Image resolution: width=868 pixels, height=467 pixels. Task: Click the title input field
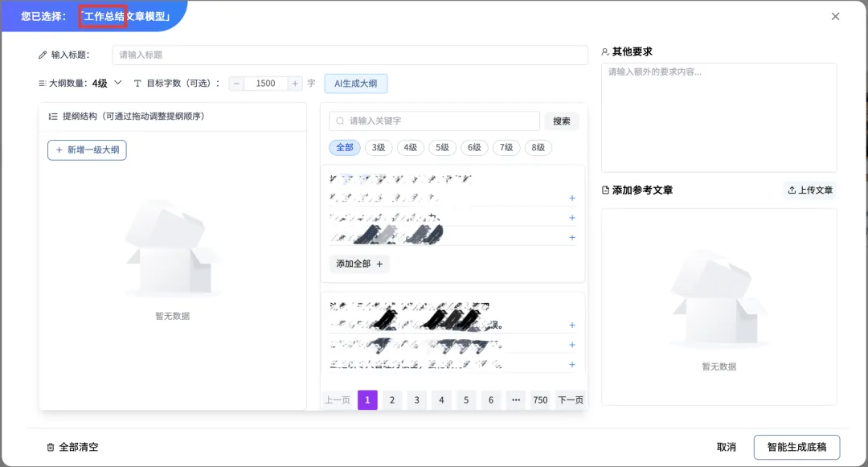350,55
